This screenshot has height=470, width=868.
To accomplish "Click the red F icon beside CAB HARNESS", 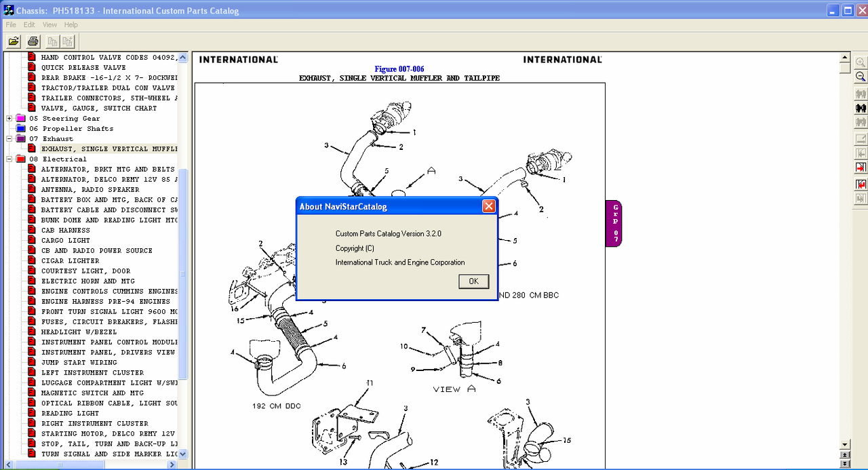I will 32,230.
